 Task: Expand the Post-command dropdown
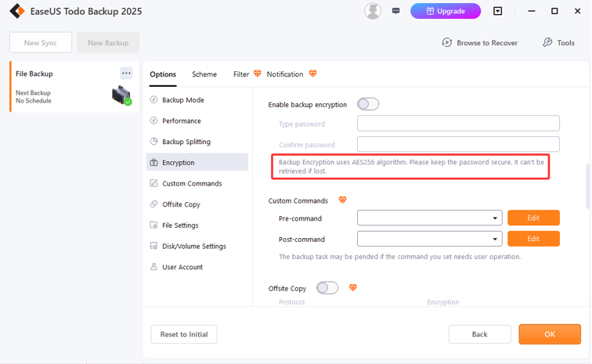point(496,239)
